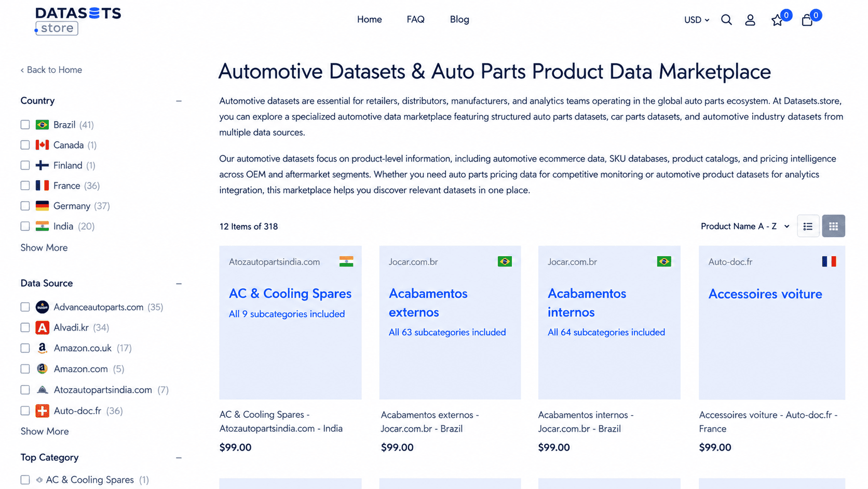
Task: Check the India country checkbox
Action: (x=25, y=226)
